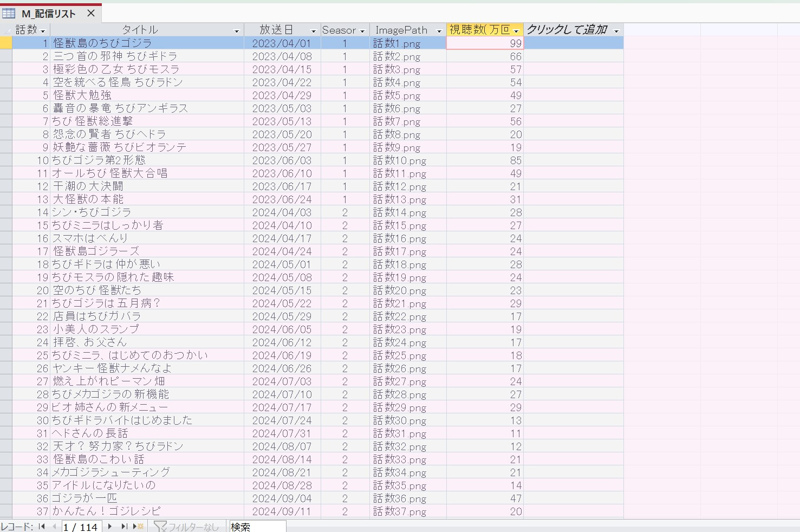Click the フィルターなし filter button
800x532 pixels.
(x=186, y=527)
